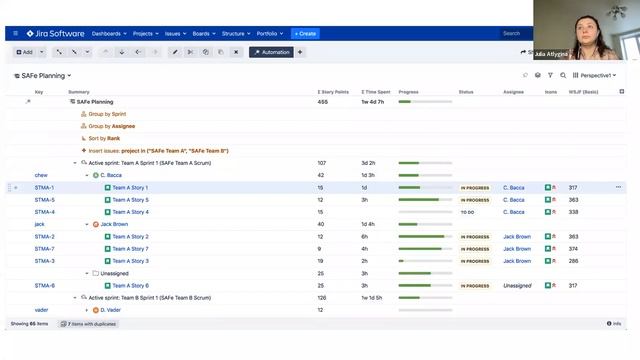
Task: Click the add-column plus icon at header right
Action: click(622, 91)
